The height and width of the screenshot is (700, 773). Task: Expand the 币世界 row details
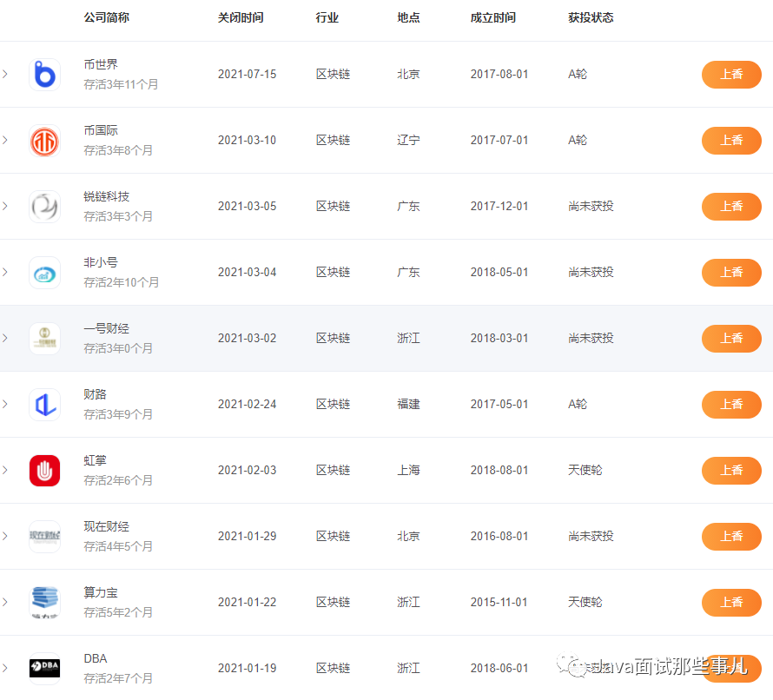(4, 74)
